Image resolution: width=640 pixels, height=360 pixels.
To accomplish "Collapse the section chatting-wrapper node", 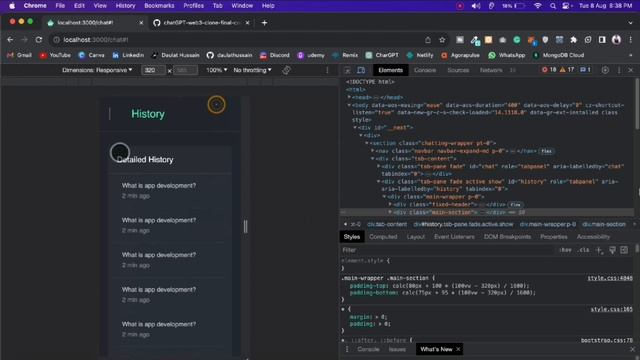I will click(367, 143).
